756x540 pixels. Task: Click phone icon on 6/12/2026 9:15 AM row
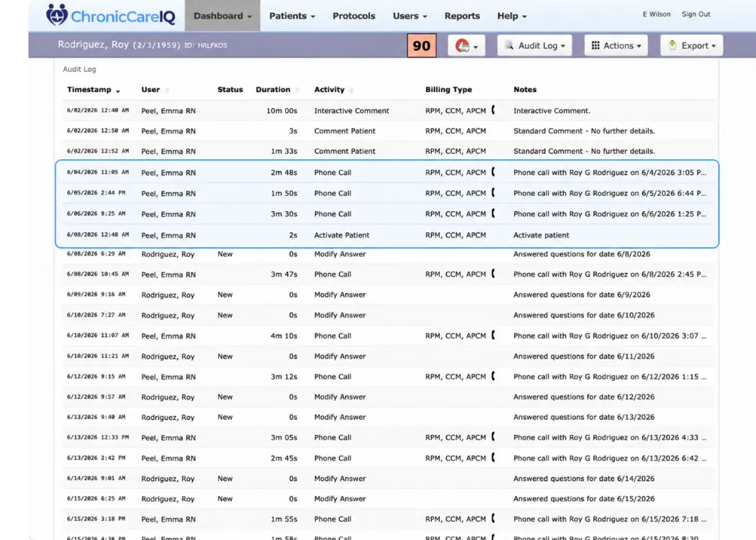[x=492, y=376]
